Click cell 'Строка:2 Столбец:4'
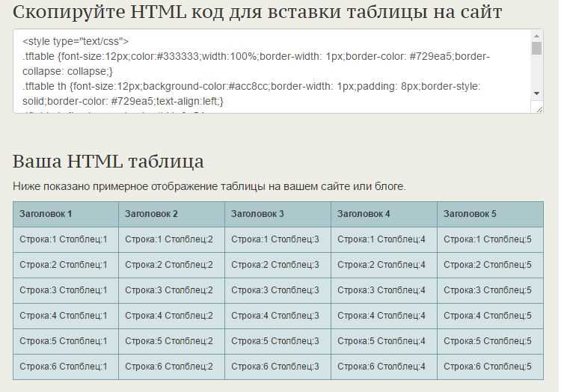This screenshot has width=561, height=392. [x=384, y=265]
